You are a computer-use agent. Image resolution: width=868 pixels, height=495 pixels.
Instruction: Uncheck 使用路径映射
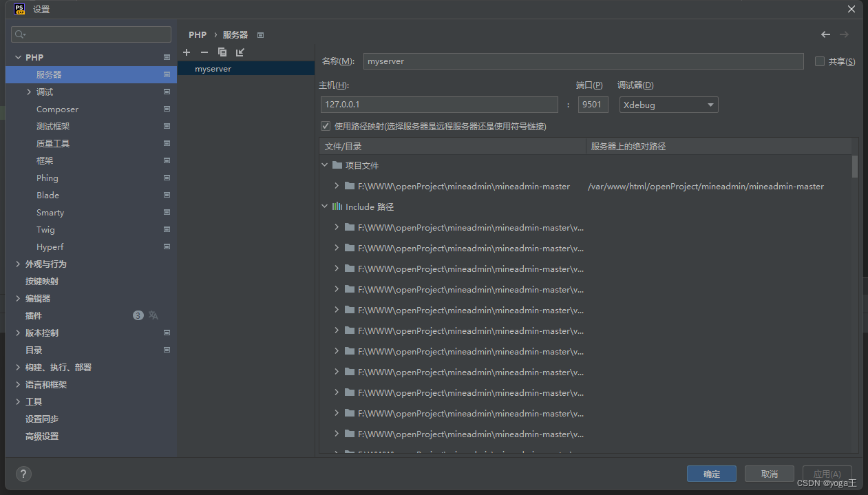pyautogui.click(x=326, y=126)
